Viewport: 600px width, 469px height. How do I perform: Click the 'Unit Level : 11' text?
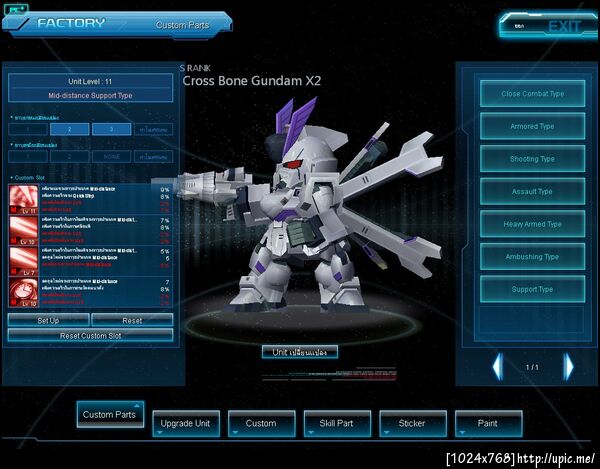point(90,81)
